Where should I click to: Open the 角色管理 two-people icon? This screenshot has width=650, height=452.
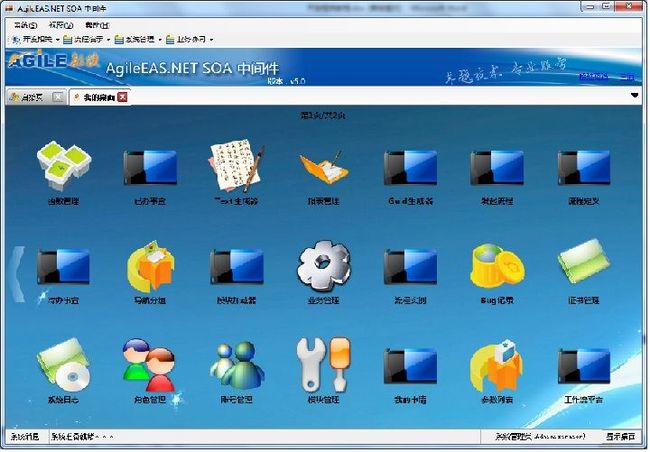[149, 365]
